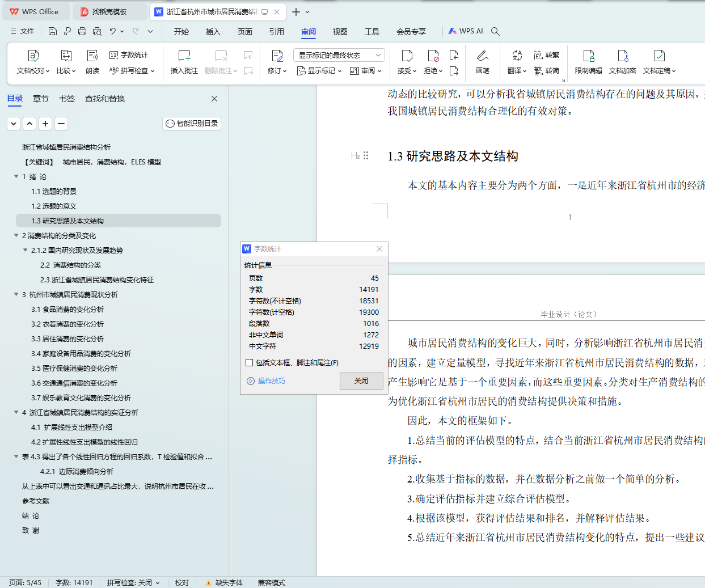
Task: Open the 文件 menu
Action: [23, 31]
